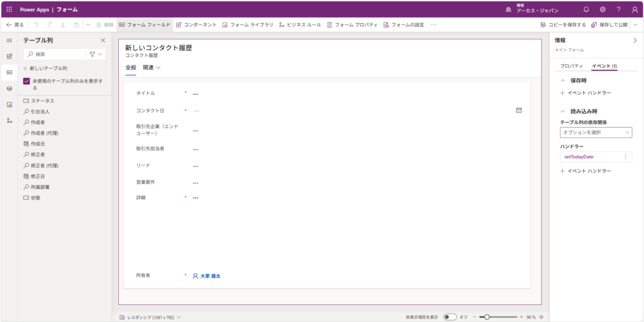Toggle the hamburger menu in left rail
Image resolution: width=644 pixels, height=322 pixels.
tap(9, 40)
